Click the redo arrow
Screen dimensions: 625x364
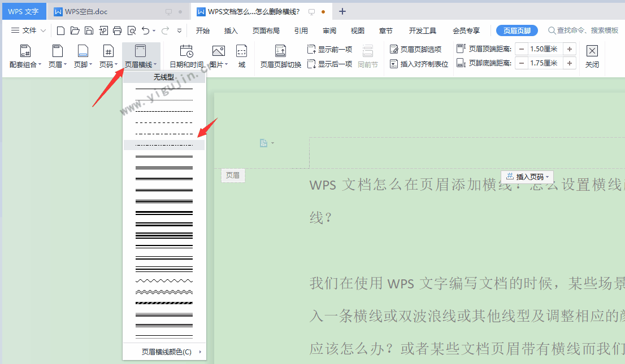165,30
